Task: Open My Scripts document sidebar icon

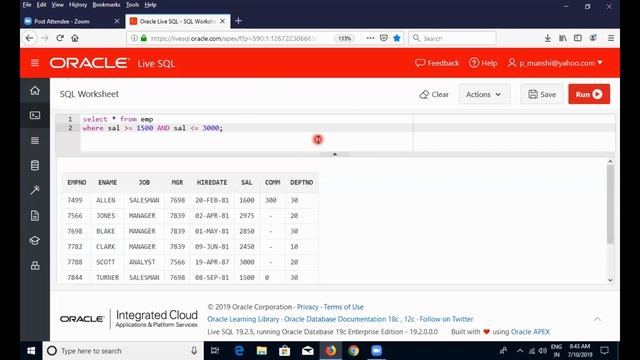Action: pos(35,216)
